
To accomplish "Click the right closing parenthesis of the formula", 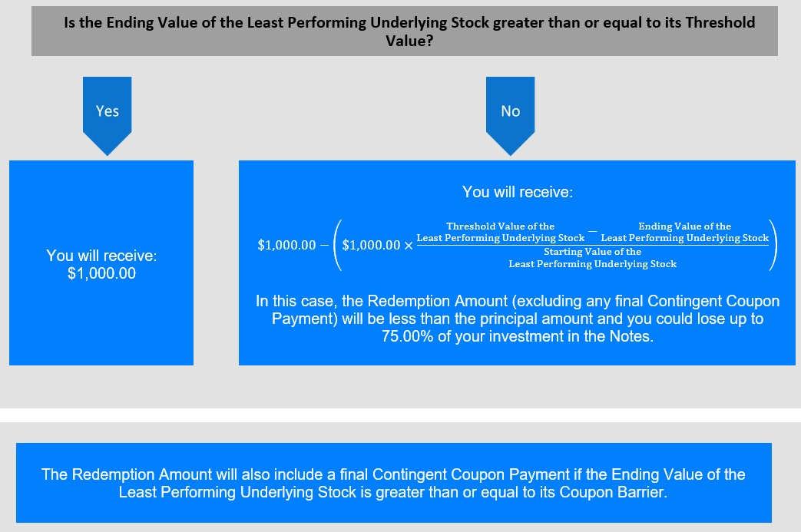I will pos(773,245).
